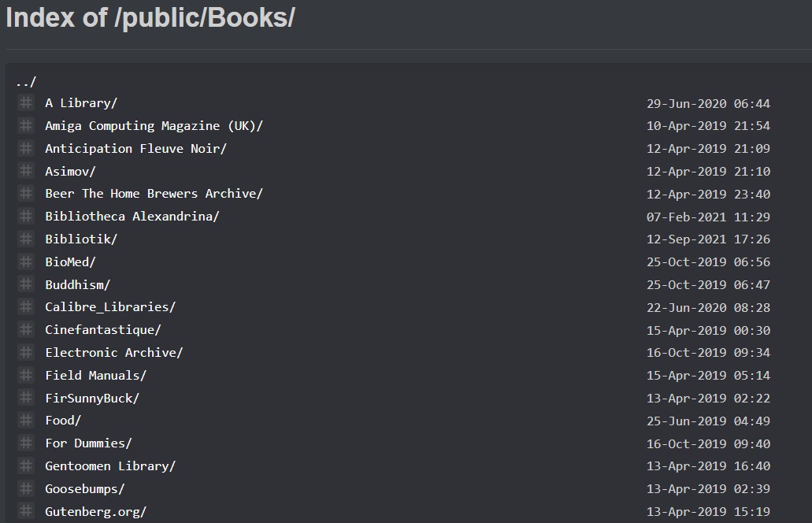Image resolution: width=812 pixels, height=523 pixels.
Task: Select the icon next to Field Manuals
Action: click(x=25, y=375)
